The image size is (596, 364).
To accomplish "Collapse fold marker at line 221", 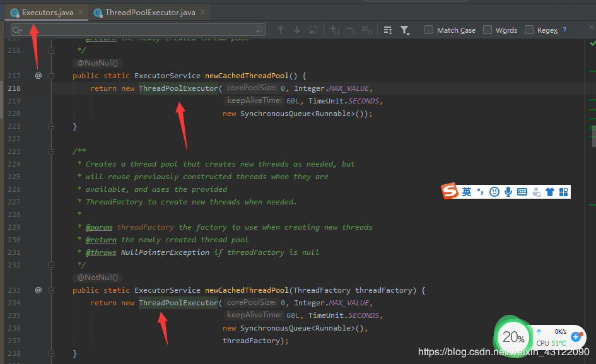I will [51, 126].
